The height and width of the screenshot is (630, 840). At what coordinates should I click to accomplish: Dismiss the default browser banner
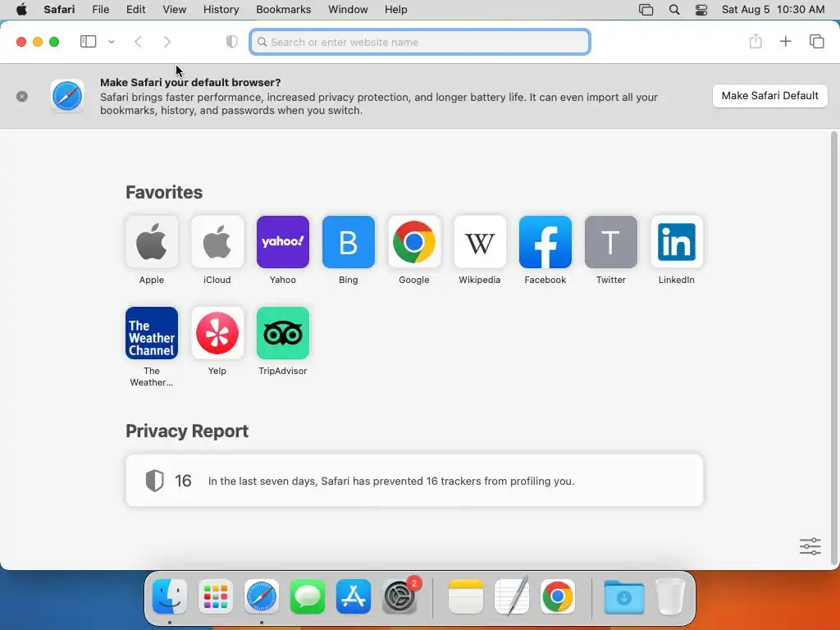22,97
